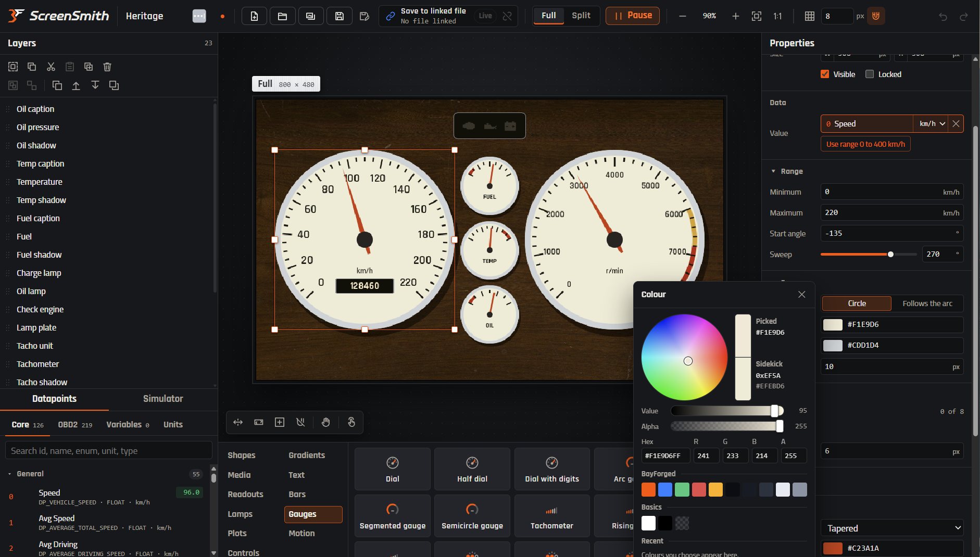Select the Lamps widget category
This screenshot has width=980, height=557.
coord(240,514)
